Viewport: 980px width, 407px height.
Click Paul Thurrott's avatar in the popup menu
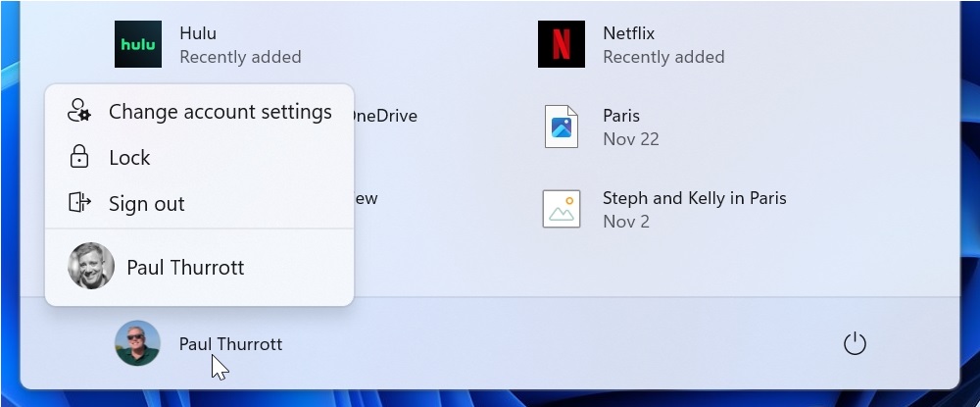91,266
